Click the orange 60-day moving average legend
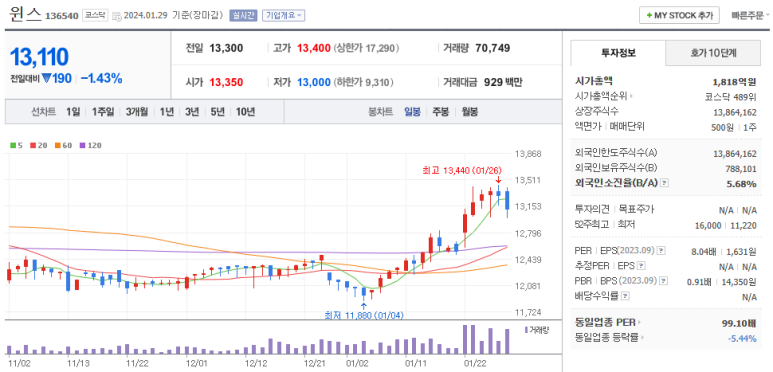This screenshot has width=773, height=372. 64,146
